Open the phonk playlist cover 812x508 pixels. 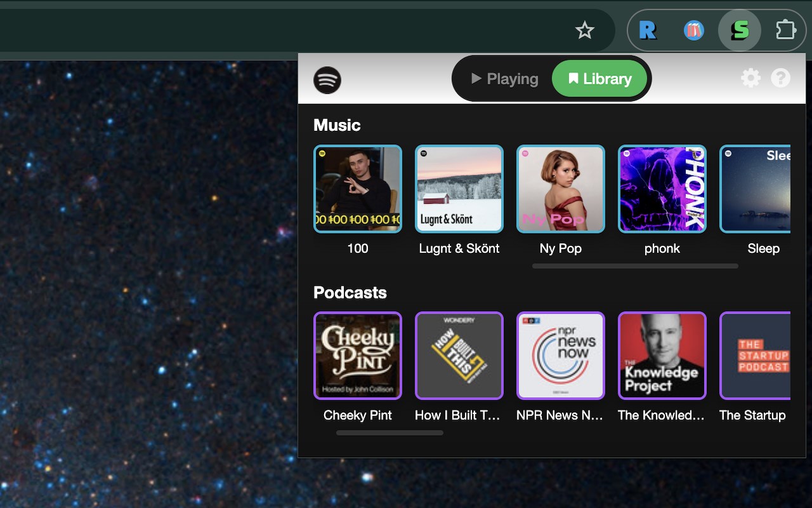pos(662,189)
